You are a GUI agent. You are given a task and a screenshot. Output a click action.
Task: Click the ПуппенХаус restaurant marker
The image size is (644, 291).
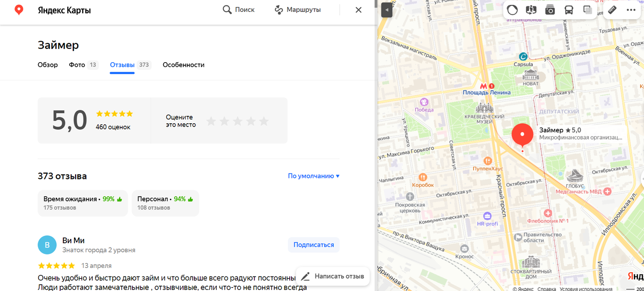point(487,160)
